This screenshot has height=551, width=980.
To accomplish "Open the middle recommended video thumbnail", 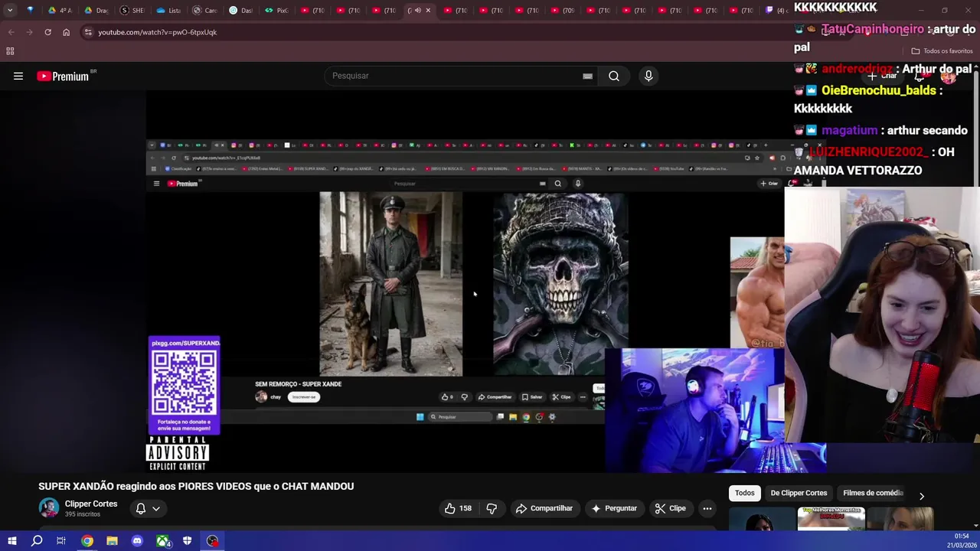I will click(831, 519).
